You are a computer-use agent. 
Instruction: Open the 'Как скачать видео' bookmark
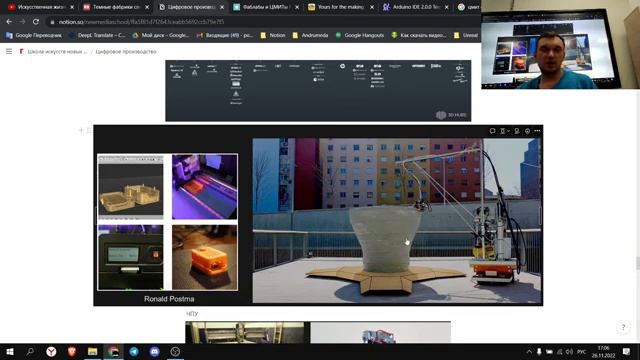(x=418, y=36)
